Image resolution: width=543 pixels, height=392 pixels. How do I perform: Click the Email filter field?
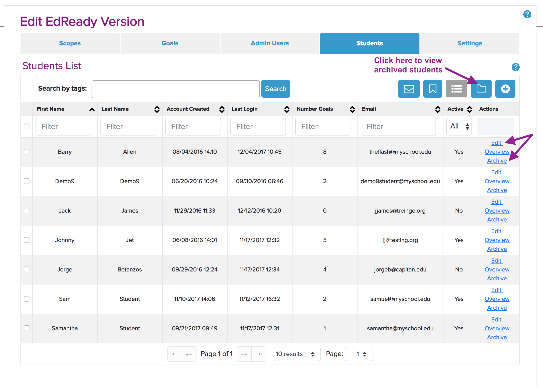tap(398, 126)
